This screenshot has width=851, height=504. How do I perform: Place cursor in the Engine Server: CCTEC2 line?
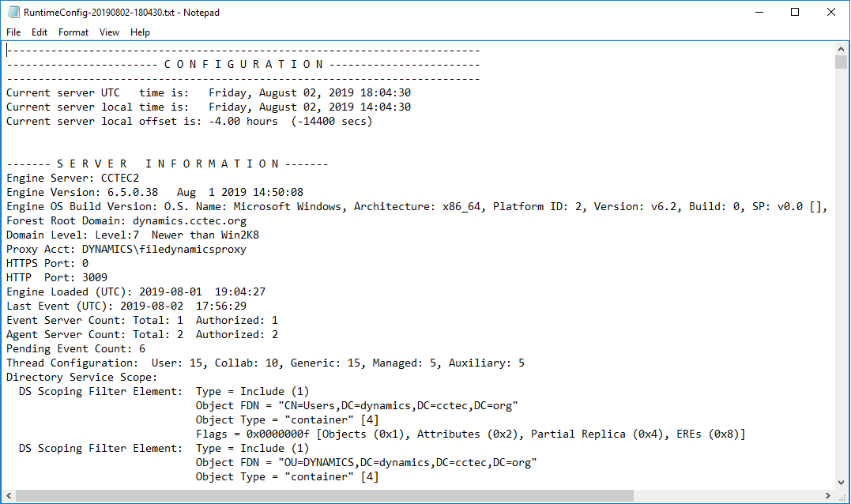pos(72,178)
